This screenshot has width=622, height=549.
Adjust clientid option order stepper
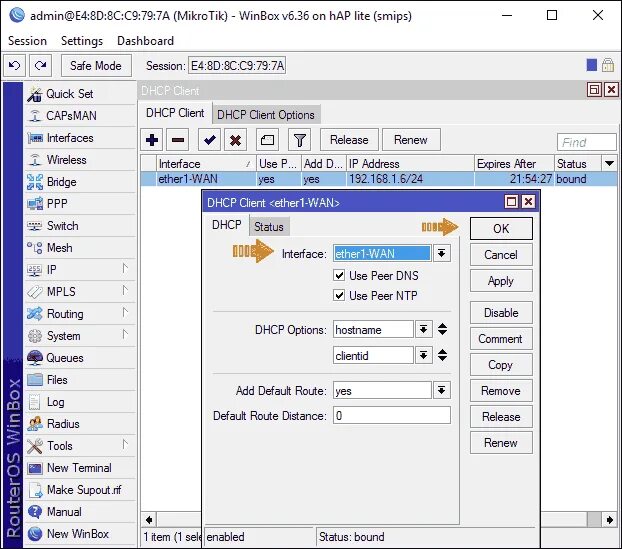(442, 355)
